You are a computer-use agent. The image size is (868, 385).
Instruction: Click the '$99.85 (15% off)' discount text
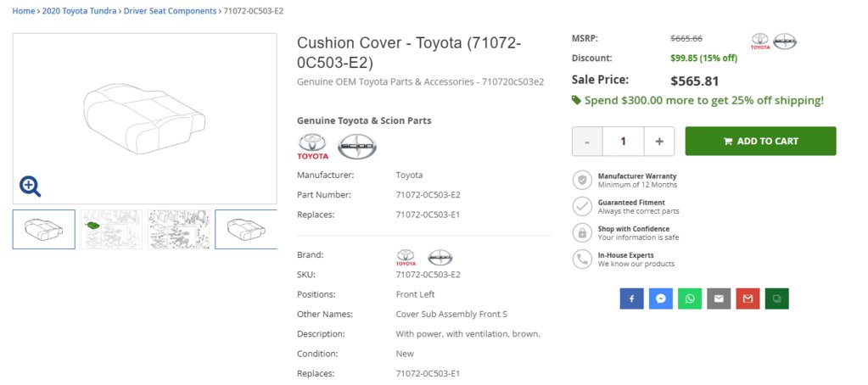[x=703, y=58]
